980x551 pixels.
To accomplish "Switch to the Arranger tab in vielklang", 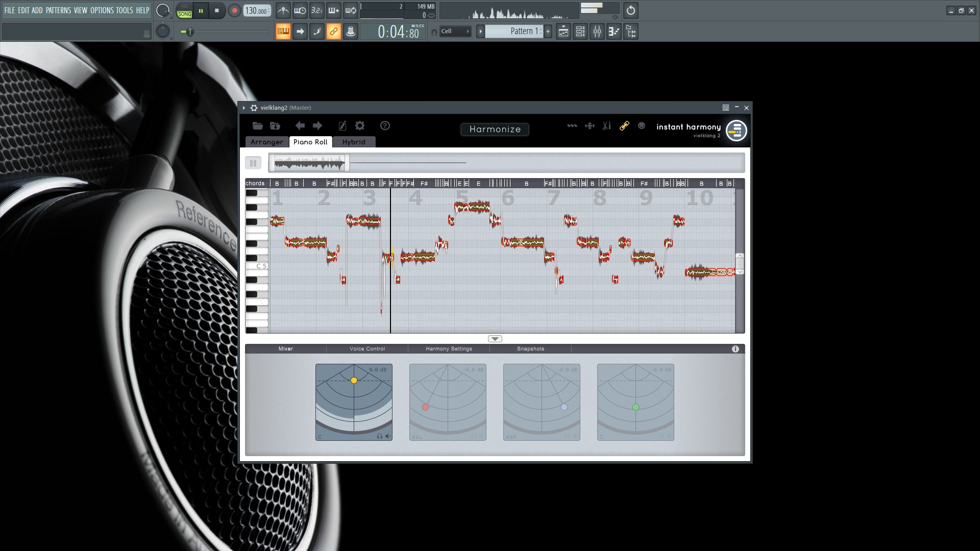I will [x=266, y=142].
